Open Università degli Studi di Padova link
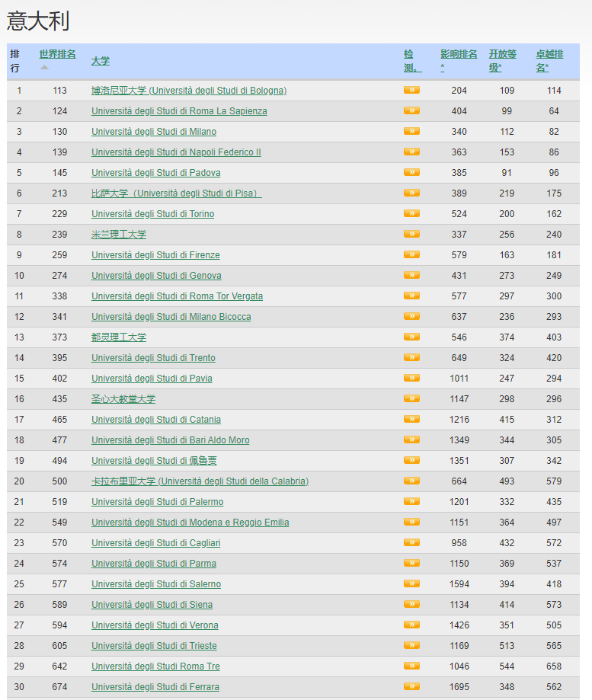This screenshot has height=700, width=592. coord(156,173)
